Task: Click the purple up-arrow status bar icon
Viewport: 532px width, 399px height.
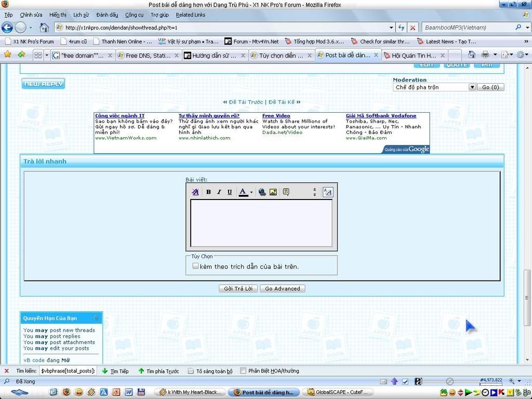Action: coord(394,382)
